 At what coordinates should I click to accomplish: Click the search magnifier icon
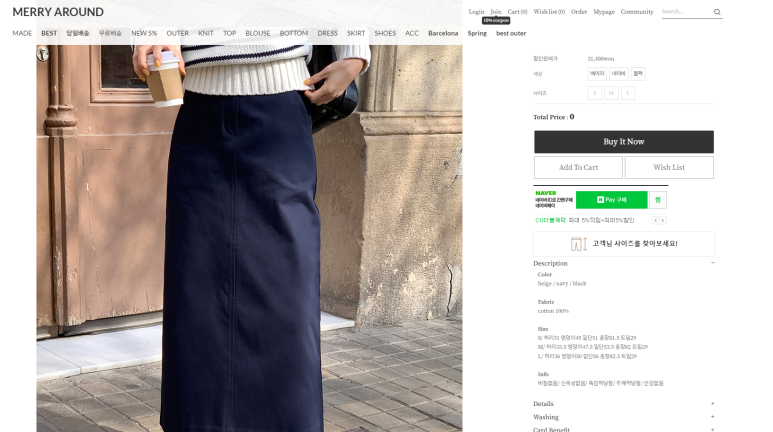coord(717,12)
